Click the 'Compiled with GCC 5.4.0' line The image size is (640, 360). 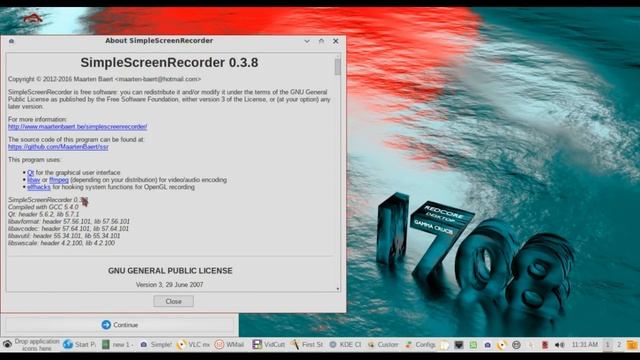[x=43, y=207]
